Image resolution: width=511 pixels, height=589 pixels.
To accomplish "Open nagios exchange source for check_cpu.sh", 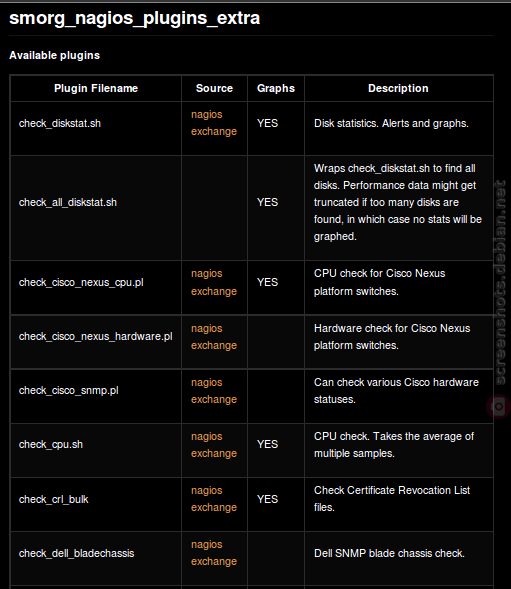I will tap(214, 445).
